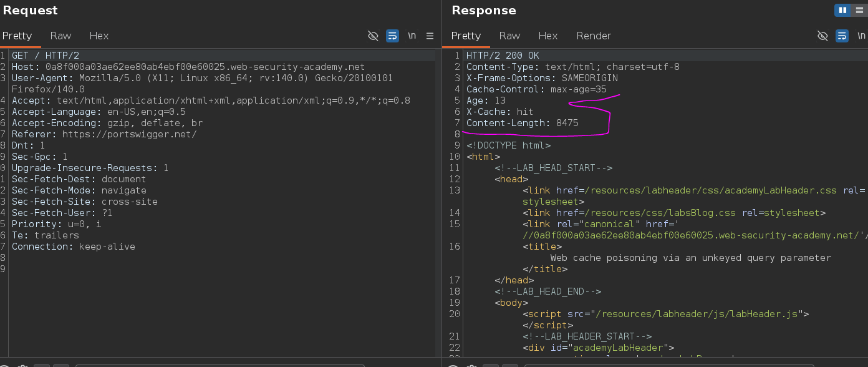Click the 'Firefox/140.0' wrapped line
This screenshot has height=367, width=868.
[x=48, y=89]
